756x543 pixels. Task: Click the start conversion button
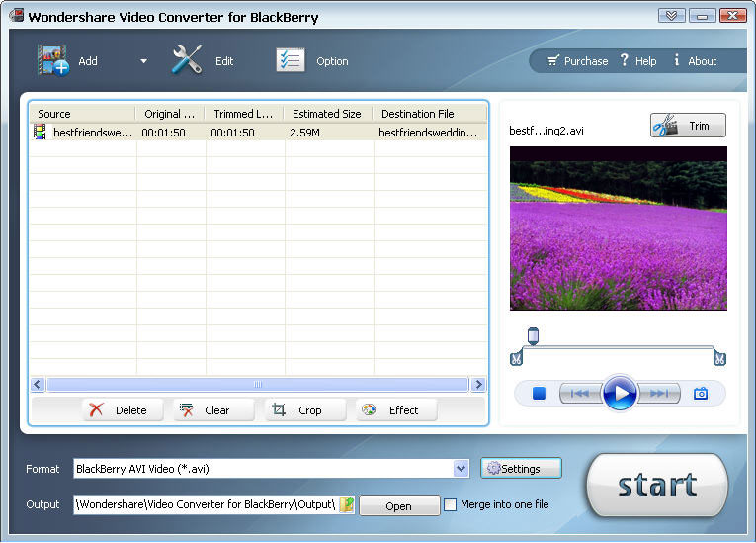[x=657, y=485]
